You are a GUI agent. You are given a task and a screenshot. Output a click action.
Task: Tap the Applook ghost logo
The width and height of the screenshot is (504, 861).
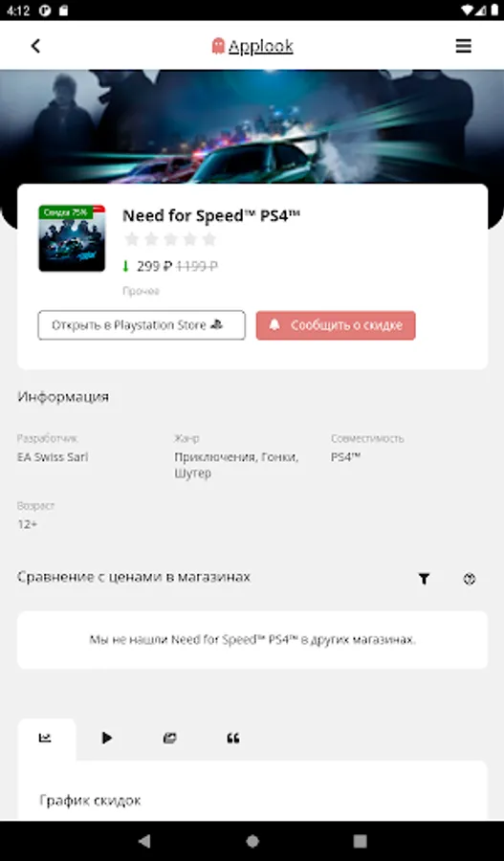(x=218, y=46)
